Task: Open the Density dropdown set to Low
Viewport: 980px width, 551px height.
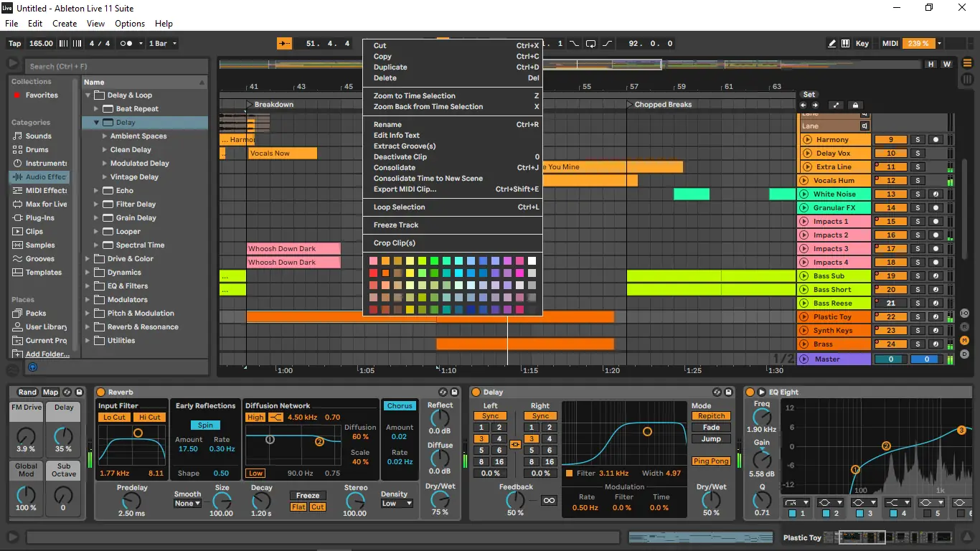Action: [396, 503]
